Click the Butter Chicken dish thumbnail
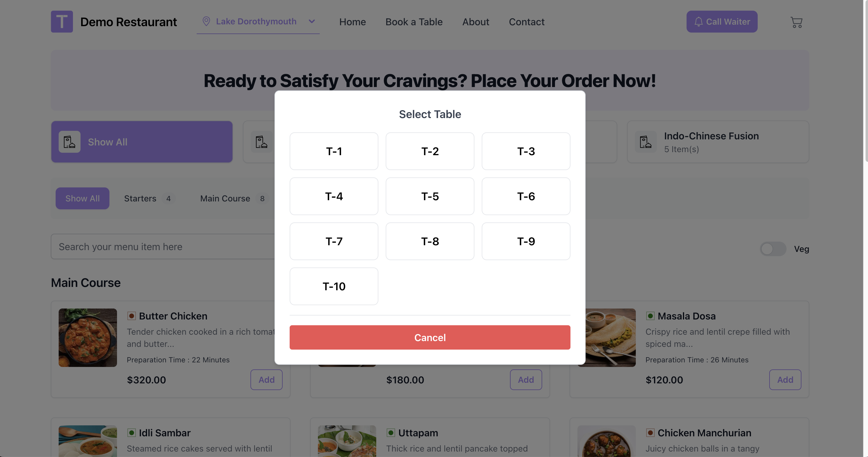The height and width of the screenshot is (457, 868). 88,338
